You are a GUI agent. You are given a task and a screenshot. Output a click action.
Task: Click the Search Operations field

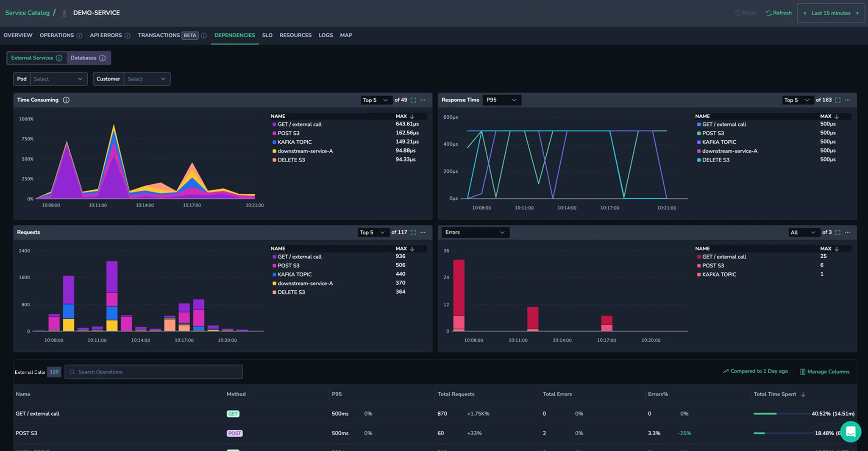tap(153, 372)
